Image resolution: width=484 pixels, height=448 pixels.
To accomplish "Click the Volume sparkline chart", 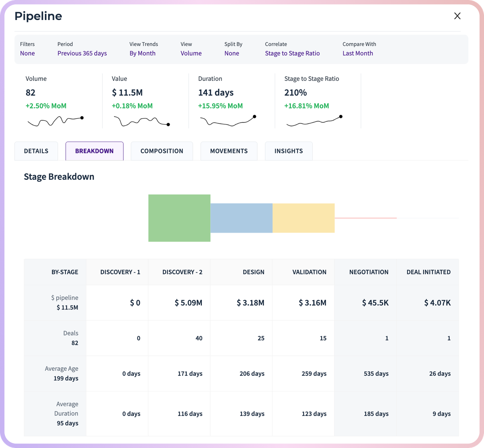I will coord(56,121).
